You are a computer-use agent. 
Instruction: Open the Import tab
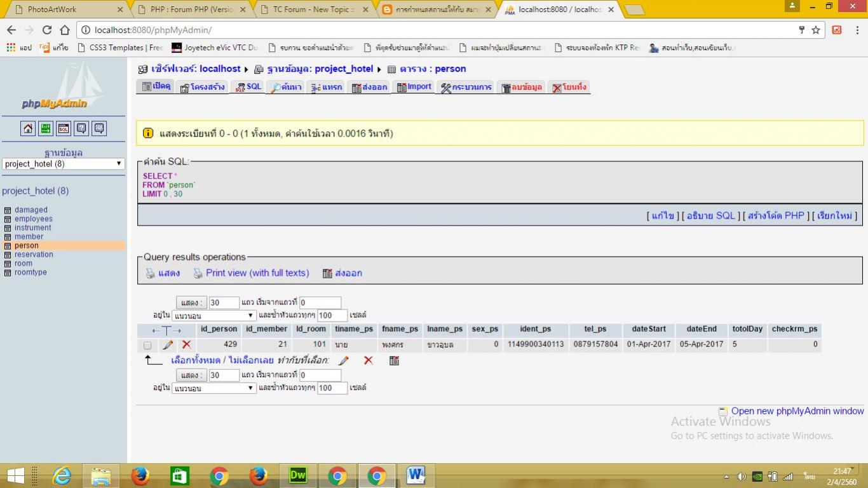pos(414,87)
